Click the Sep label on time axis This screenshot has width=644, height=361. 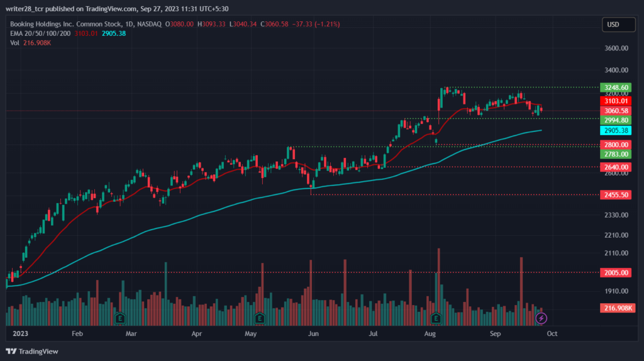pyautogui.click(x=496, y=334)
